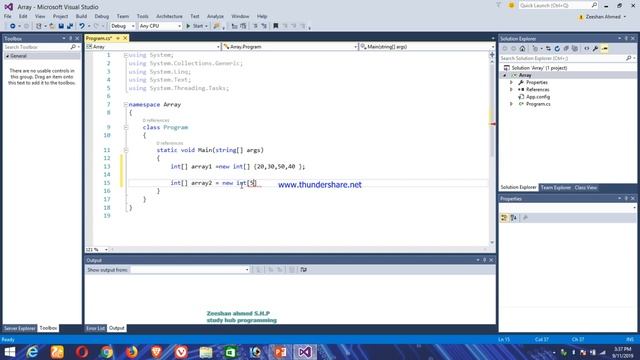
Task: Pin the Program.cs tab
Action: 118,38
